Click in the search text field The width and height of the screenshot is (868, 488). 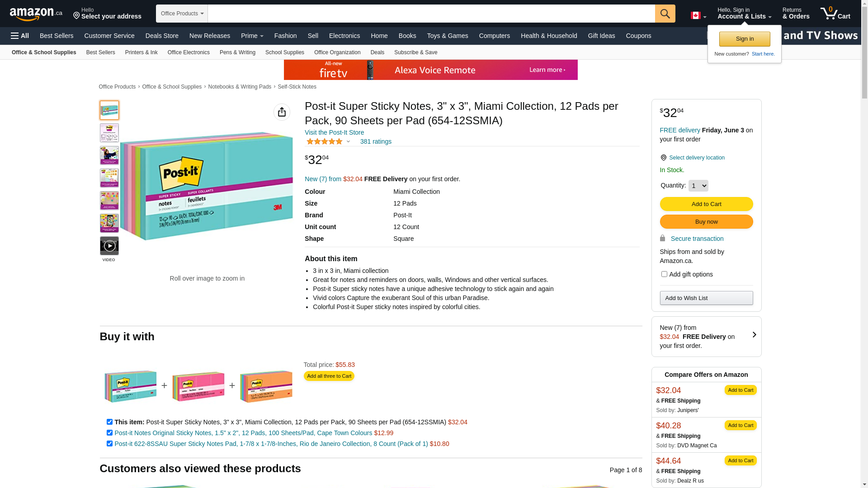click(x=431, y=14)
